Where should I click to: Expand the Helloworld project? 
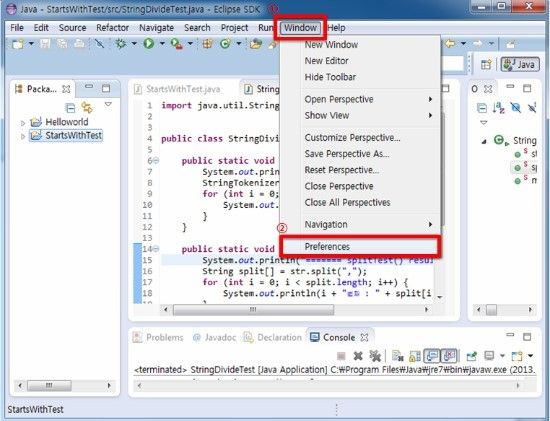[x=23, y=123]
